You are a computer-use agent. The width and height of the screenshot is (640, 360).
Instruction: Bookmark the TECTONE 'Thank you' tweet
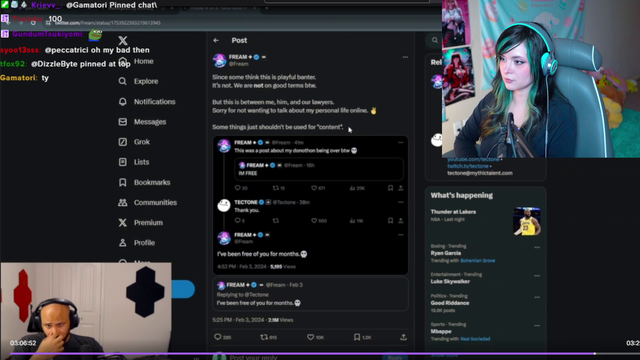tap(390, 220)
